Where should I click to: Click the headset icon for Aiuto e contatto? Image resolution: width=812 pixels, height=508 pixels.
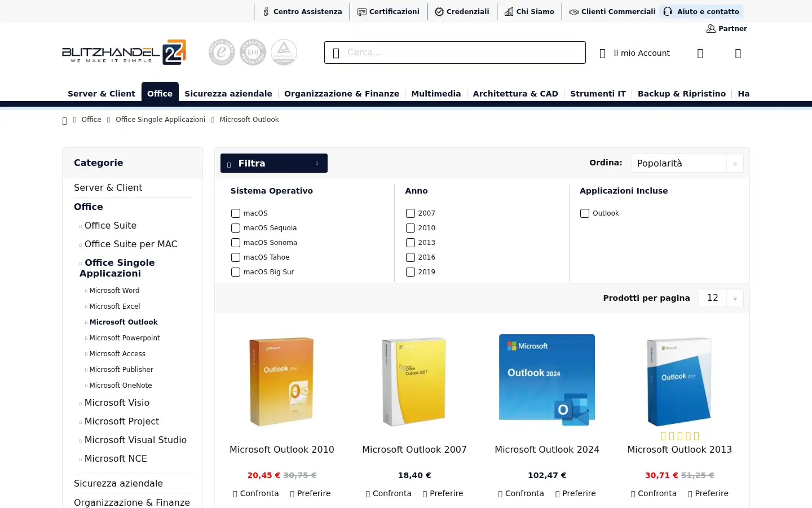[668, 11]
